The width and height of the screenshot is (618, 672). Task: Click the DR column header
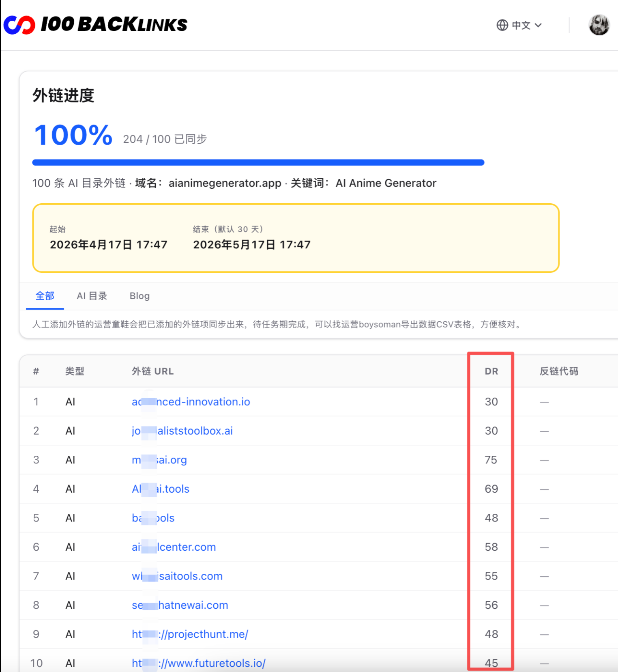[491, 371]
